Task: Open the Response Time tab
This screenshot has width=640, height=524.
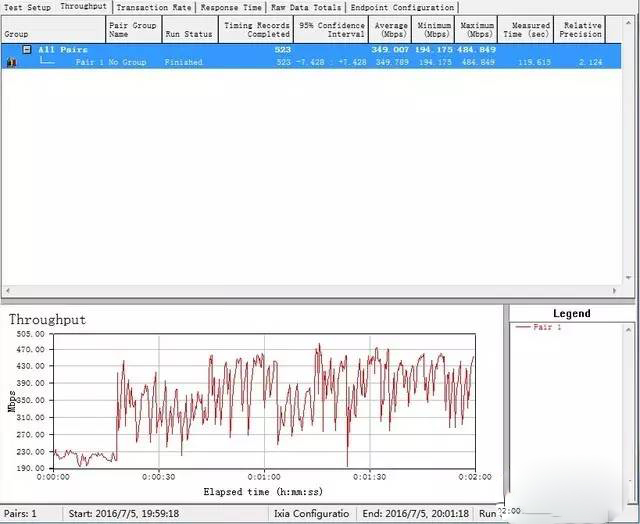Action: [231, 7]
